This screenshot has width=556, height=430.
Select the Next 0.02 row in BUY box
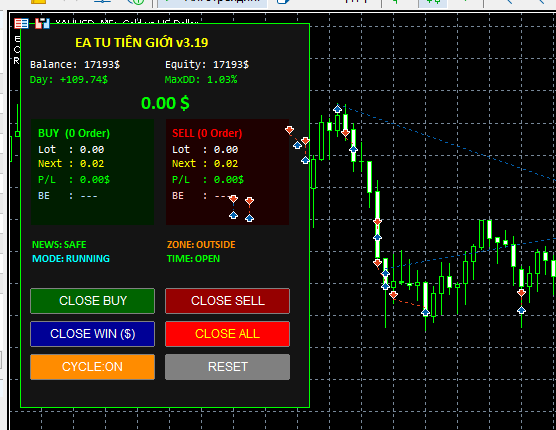pyautogui.click(x=71, y=164)
